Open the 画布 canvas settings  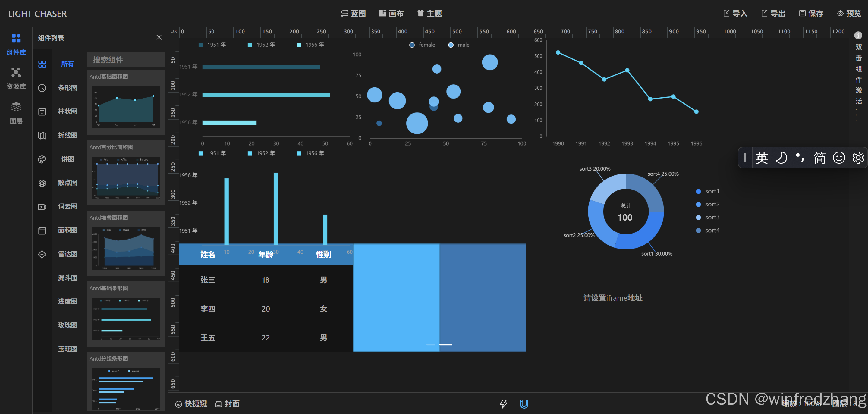point(391,14)
